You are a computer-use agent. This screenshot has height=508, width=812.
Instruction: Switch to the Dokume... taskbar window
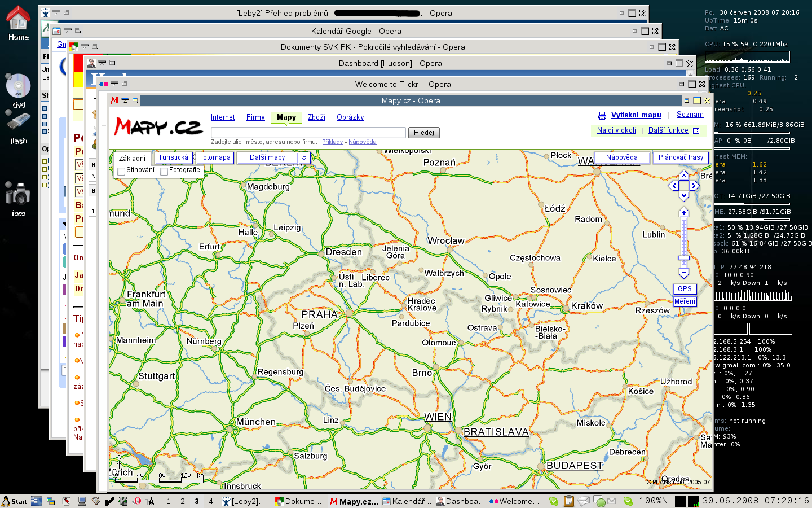(x=299, y=501)
